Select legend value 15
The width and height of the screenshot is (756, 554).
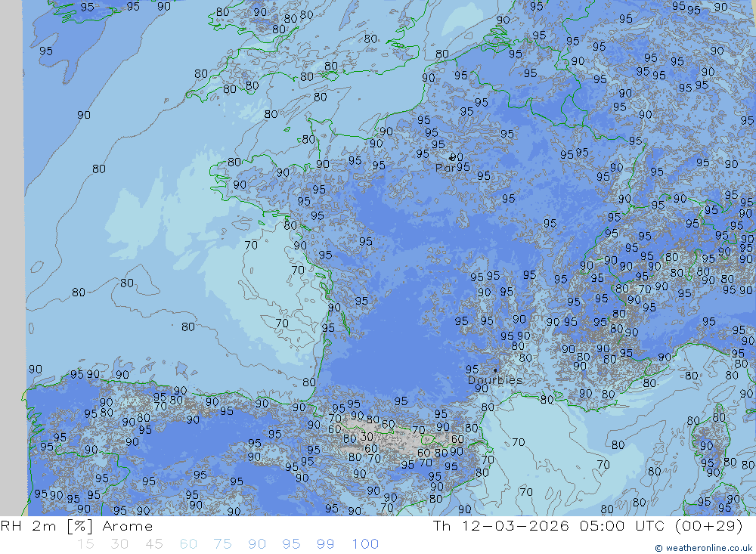tap(85, 544)
